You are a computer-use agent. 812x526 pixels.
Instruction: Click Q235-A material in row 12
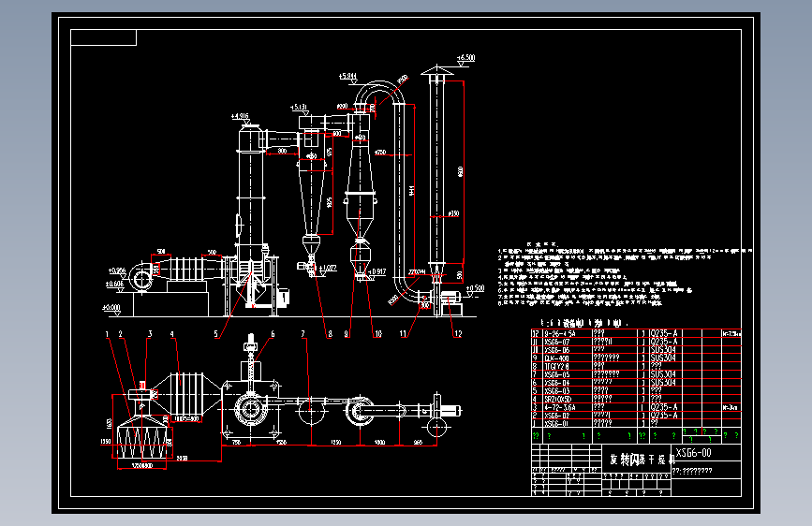[664, 333]
